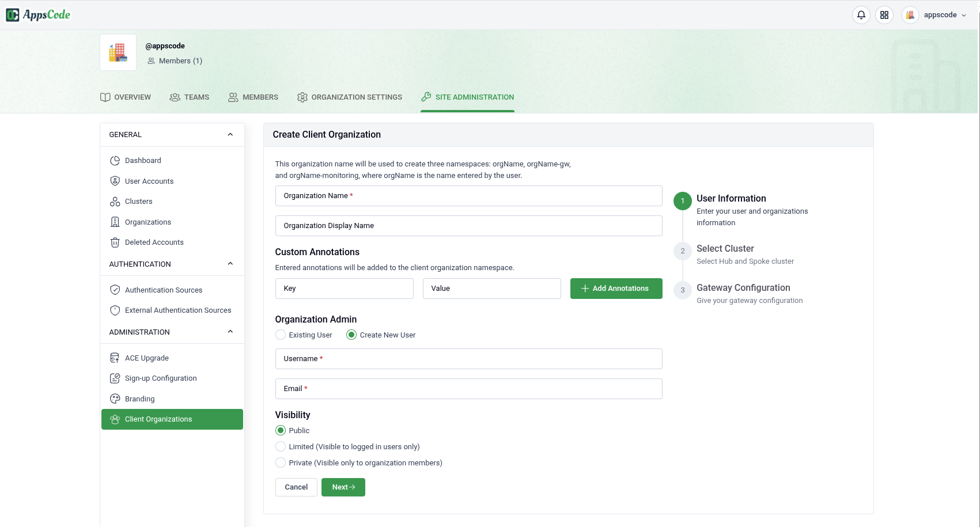Collapse the GENERAL sidebar section
The width and height of the screenshot is (980, 527).
coord(230,135)
